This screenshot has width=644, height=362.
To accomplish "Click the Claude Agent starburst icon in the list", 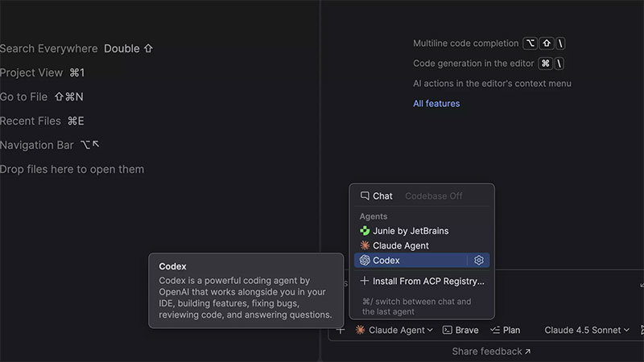I will click(x=365, y=245).
